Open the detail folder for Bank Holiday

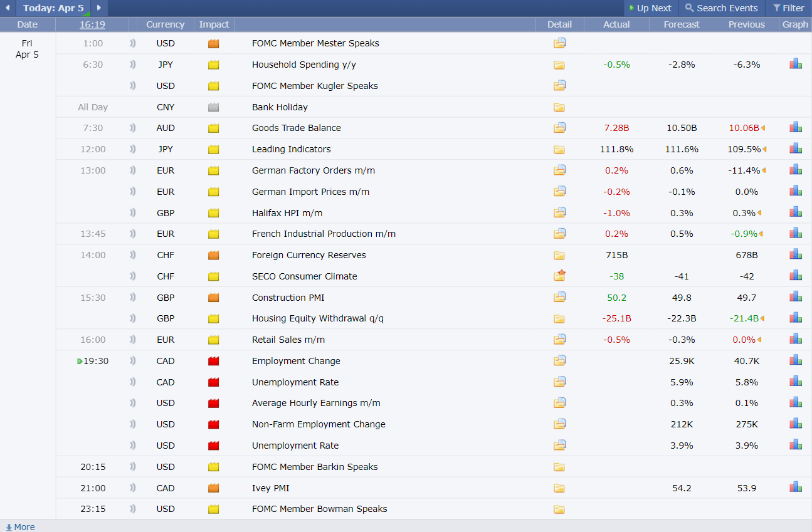[x=559, y=107]
